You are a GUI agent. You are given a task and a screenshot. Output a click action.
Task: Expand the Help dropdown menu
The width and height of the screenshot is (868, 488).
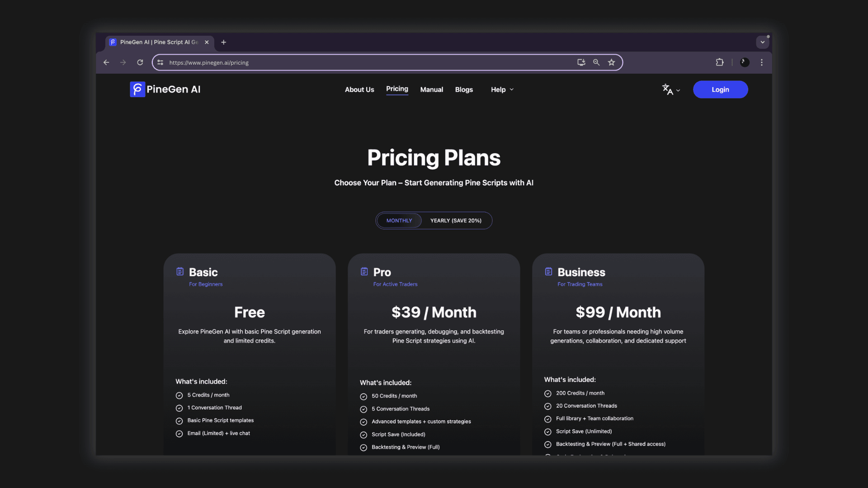click(502, 89)
